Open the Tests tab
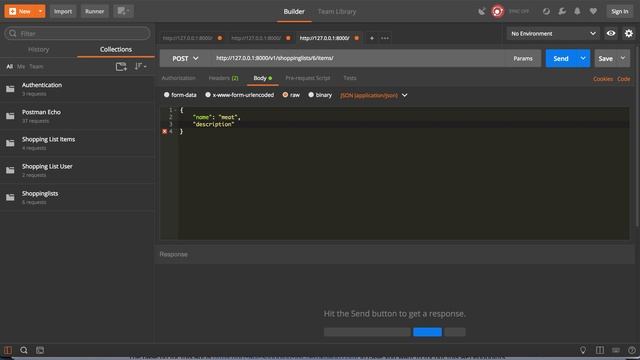 (350, 78)
